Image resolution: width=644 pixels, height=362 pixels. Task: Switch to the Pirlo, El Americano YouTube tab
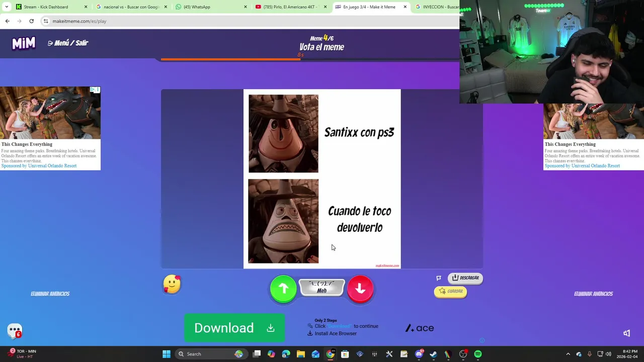[292, 7]
